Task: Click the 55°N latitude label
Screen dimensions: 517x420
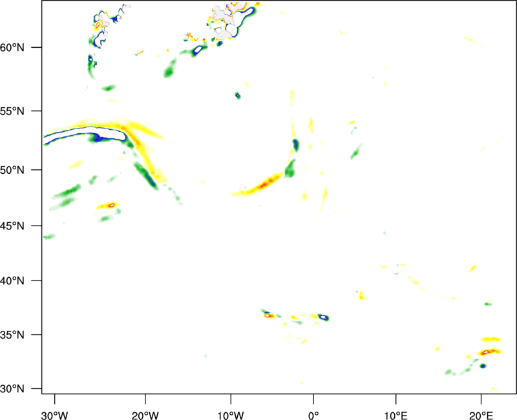Action: (x=12, y=111)
